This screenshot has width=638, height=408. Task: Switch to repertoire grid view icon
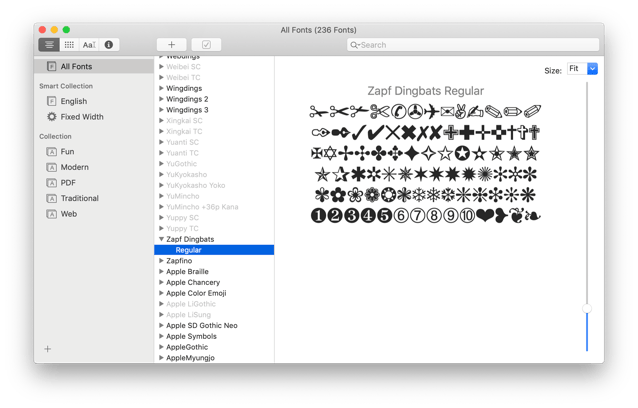(x=69, y=45)
